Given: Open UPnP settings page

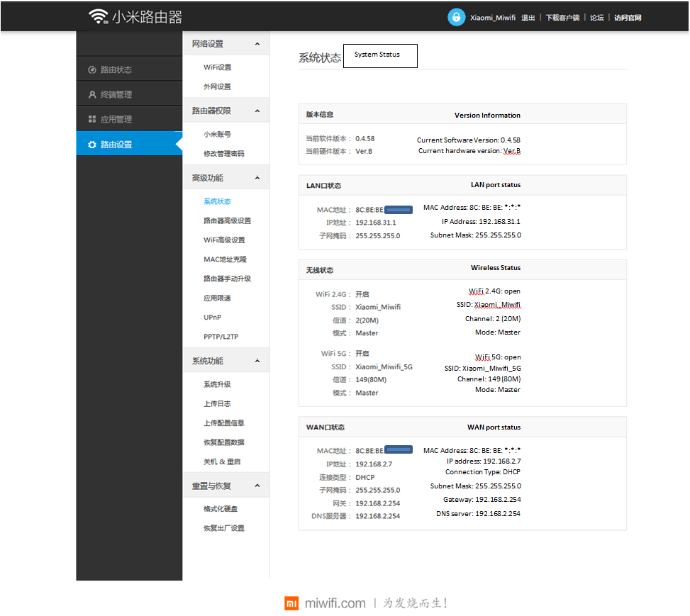Looking at the screenshot, I should pos(213,318).
